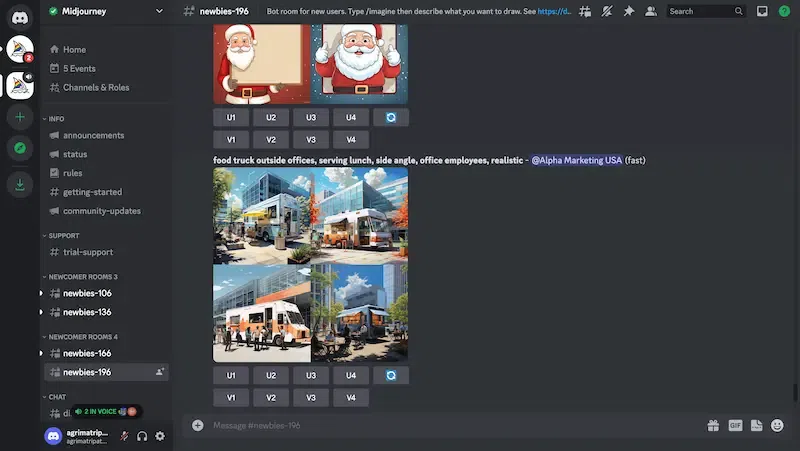Open the Inbox icon
The height and width of the screenshot is (451, 800).
(762, 11)
